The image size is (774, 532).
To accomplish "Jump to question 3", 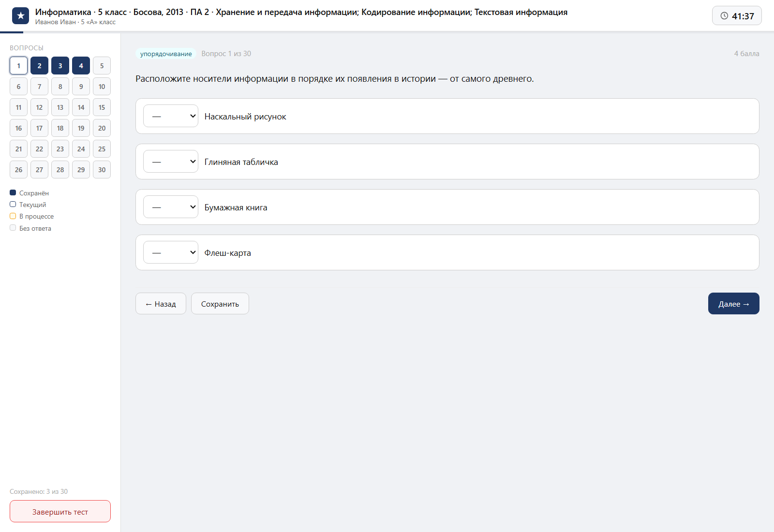I will 60,66.
